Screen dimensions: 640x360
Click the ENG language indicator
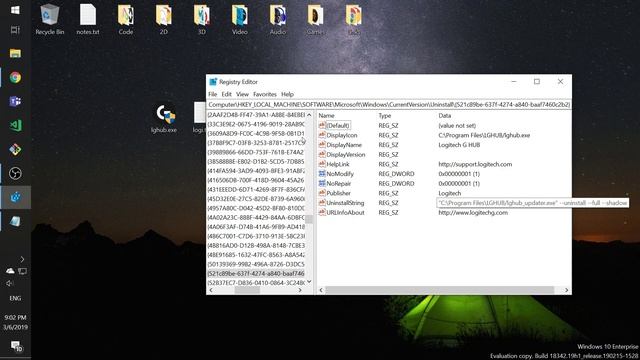15,298
